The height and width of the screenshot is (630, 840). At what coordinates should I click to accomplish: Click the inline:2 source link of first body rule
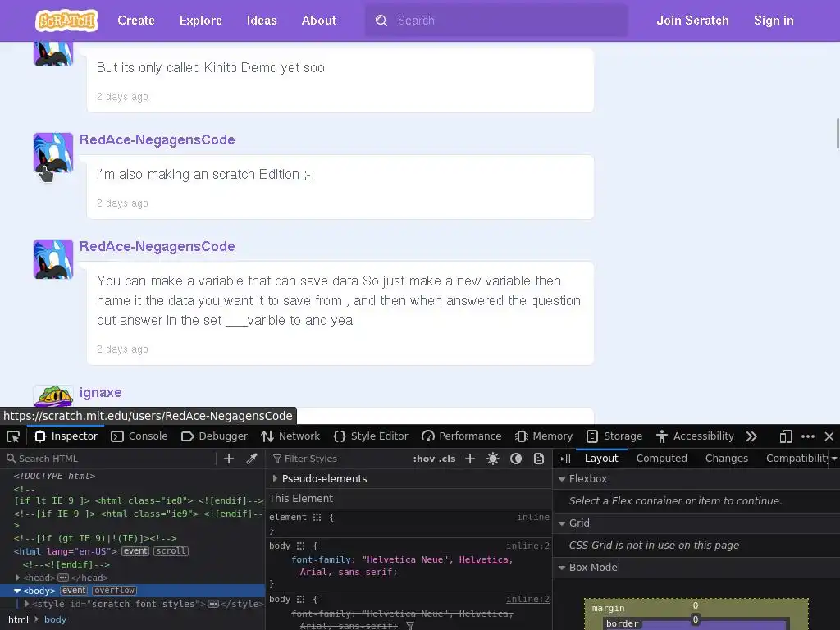pos(527,546)
